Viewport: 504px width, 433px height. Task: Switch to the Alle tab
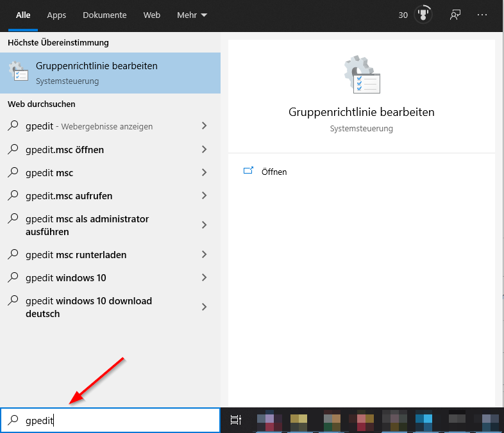[x=23, y=15]
